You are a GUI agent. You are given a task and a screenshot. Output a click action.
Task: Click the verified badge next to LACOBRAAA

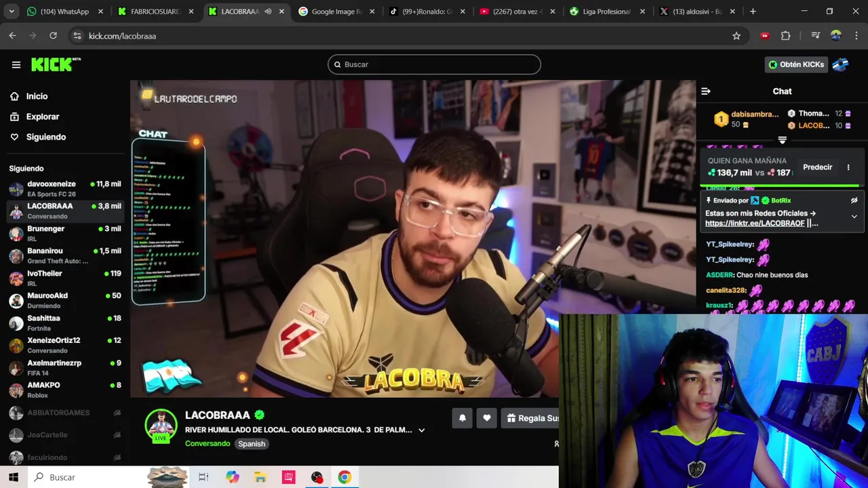coord(259,415)
